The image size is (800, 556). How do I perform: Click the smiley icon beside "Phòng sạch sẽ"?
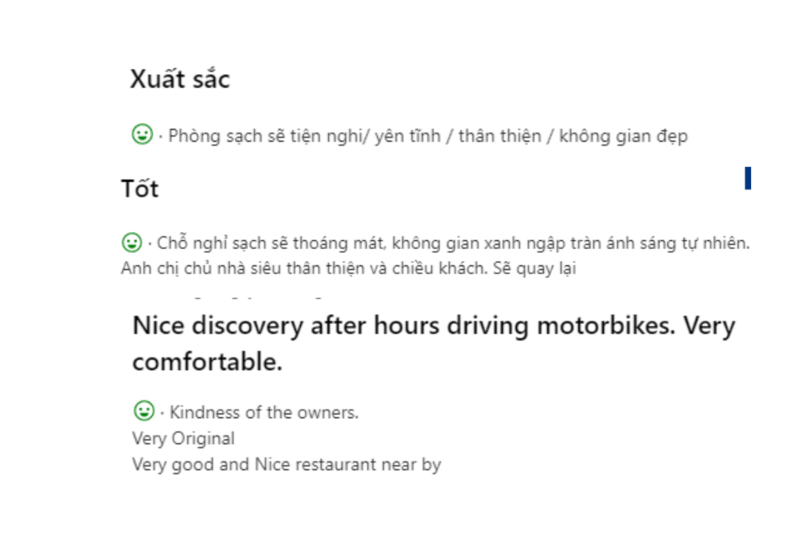point(142,134)
